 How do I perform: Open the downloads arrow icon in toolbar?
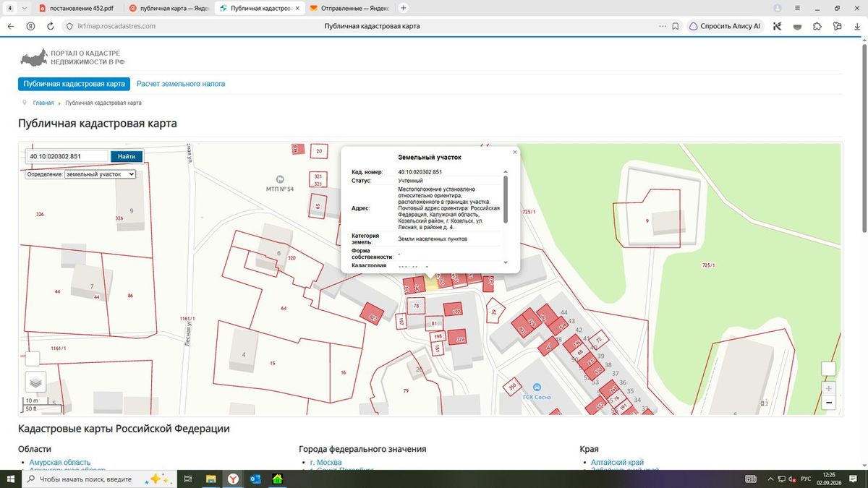tap(856, 25)
